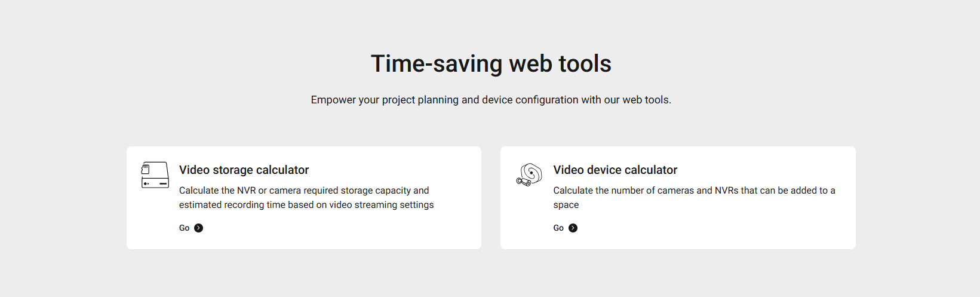Click the surveillance camera icon
The image size is (980, 297).
[529, 174]
